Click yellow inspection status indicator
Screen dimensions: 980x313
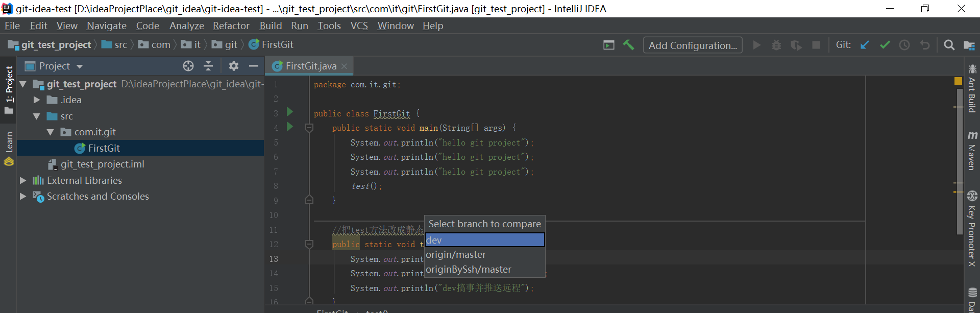pos(958,81)
